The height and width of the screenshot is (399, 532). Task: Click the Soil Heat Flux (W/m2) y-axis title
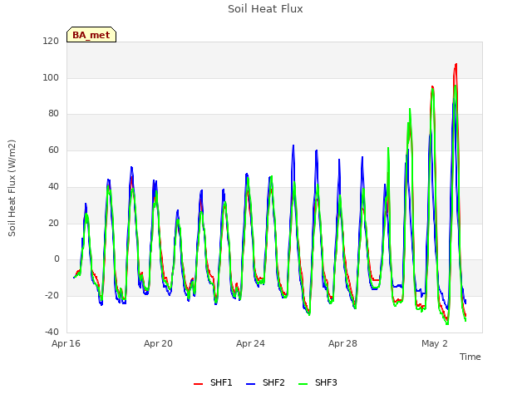[x=12, y=188]
